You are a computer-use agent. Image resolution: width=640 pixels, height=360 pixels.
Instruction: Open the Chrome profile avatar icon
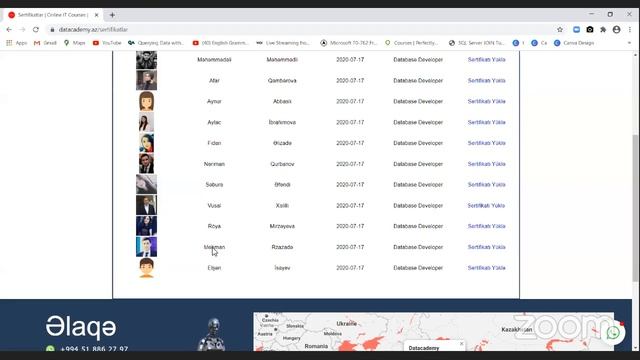tap(616, 29)
